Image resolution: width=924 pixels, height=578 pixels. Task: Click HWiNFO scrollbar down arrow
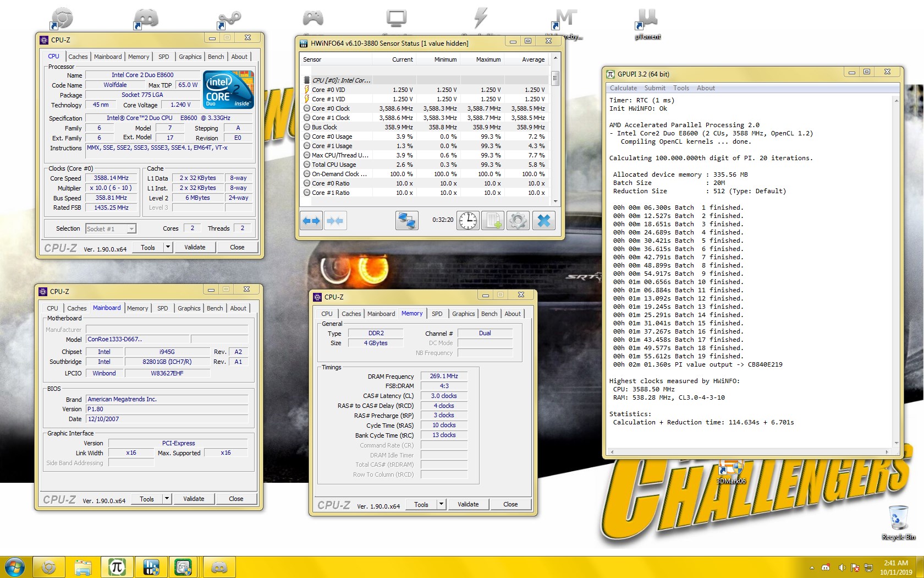point(555,201)
